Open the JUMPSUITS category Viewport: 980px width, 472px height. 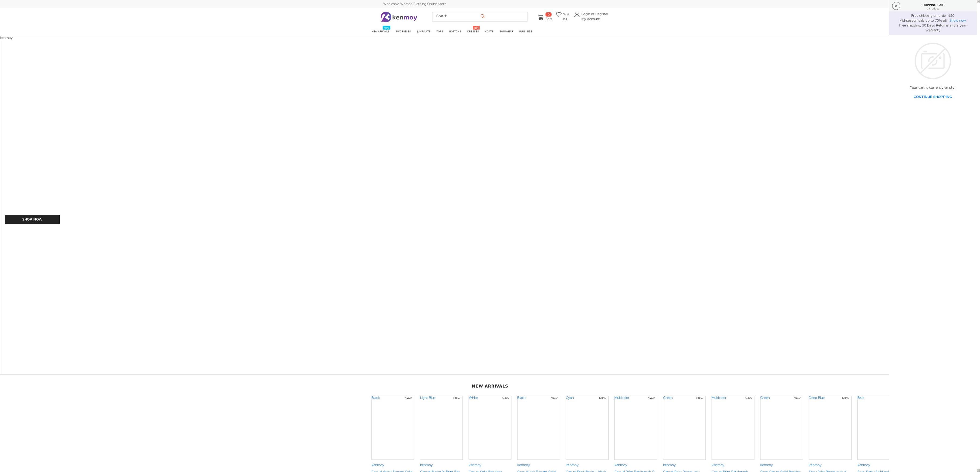(423, 32)
